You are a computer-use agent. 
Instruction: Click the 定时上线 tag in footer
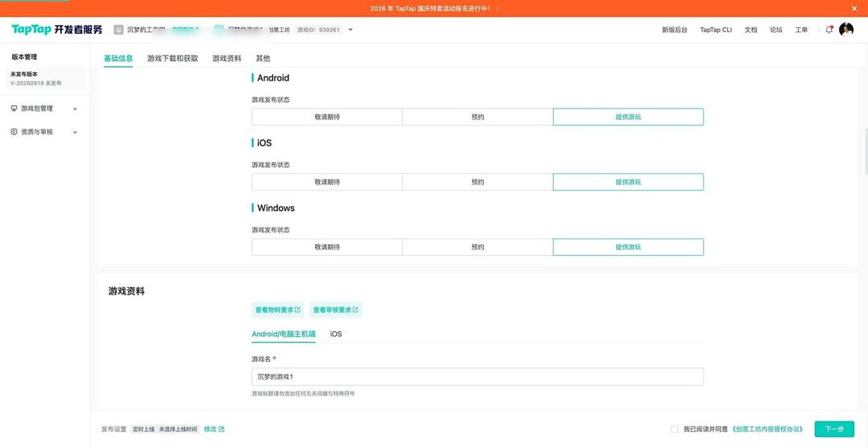tap(143, 430)
